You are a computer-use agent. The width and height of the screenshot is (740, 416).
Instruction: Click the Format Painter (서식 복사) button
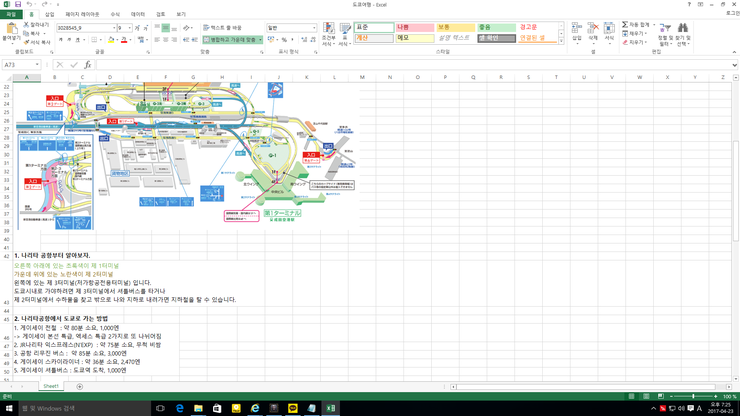click(37, 42)
